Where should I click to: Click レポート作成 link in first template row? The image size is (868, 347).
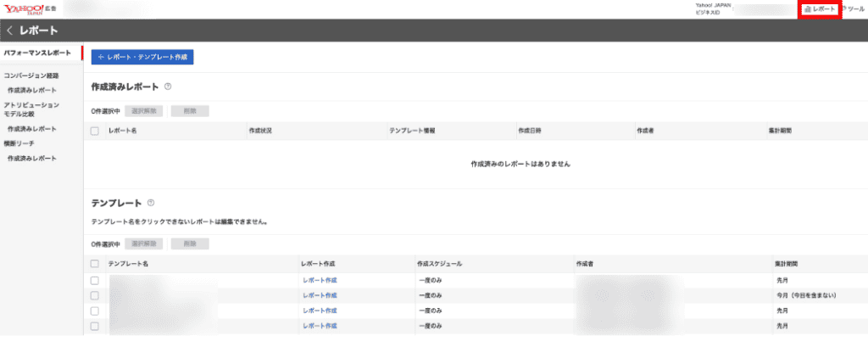(320, 280)
